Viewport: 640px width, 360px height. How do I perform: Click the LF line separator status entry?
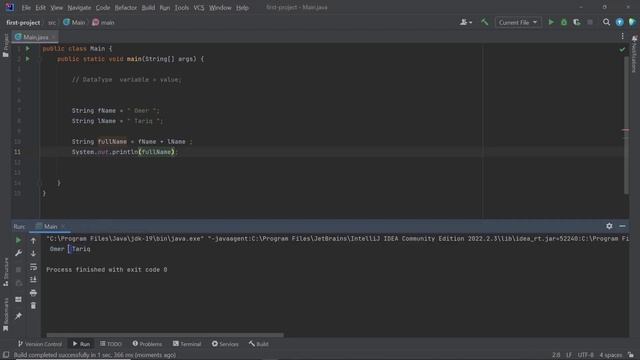569,355
